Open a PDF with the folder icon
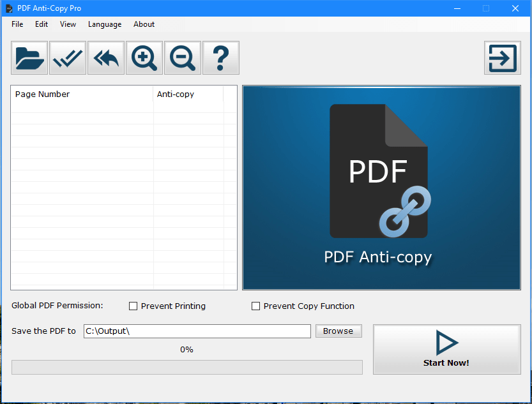Screen dimensions: 532x404 [29, 58]
